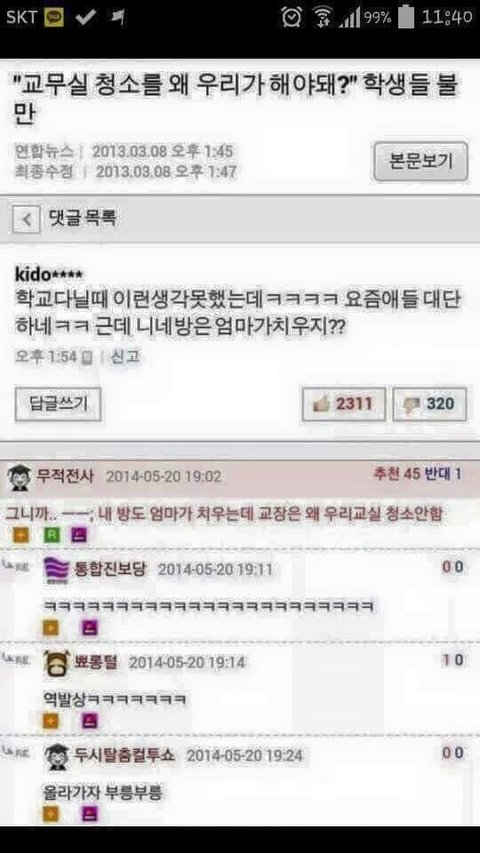Tap the 뽀롱털 profile avatar

point(56,663)
